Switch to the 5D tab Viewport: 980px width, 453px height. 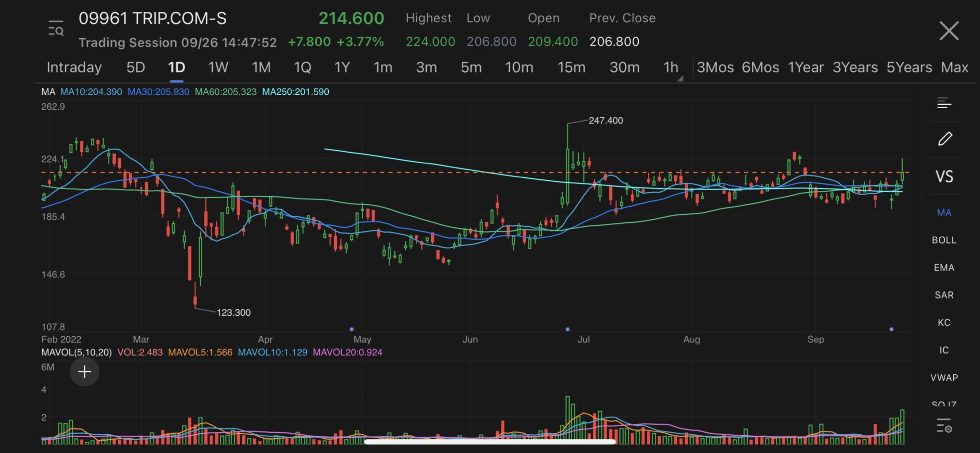click(135, 67)
